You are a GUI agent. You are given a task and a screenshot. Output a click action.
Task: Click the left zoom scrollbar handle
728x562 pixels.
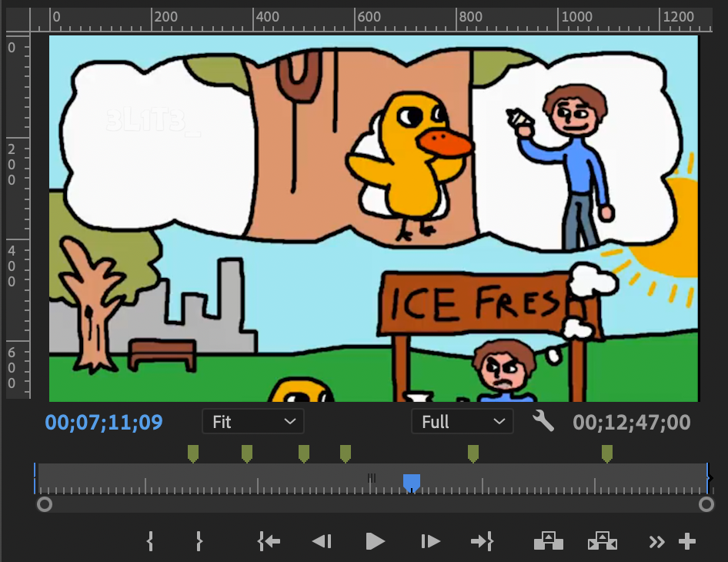pos(45,504)
